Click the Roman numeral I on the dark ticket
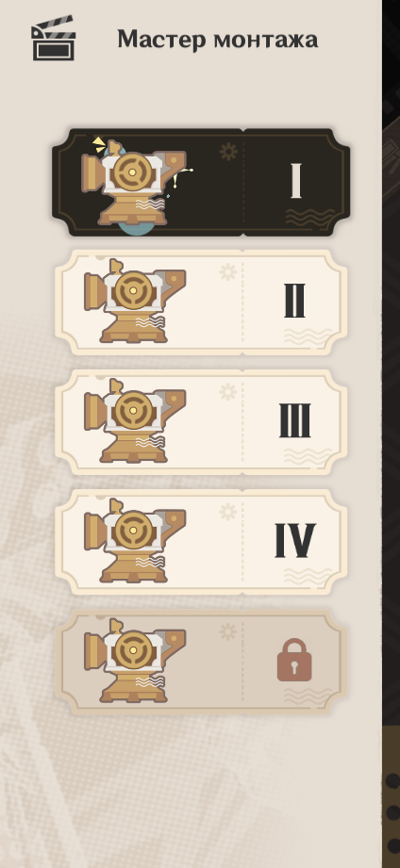The height and width of the screenshot is (868, 400). coord(296,180)
